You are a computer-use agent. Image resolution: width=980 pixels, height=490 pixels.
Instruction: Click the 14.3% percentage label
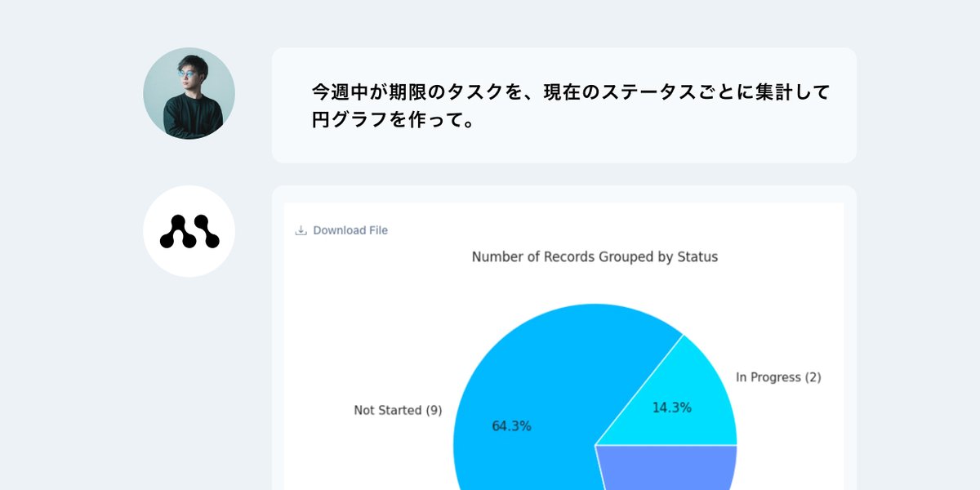click(672, 405)
